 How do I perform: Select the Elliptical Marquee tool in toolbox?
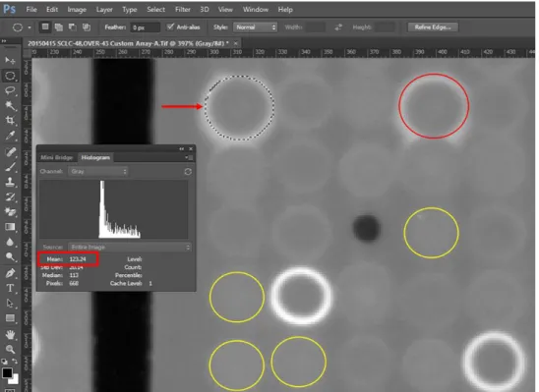pos(10,76)
